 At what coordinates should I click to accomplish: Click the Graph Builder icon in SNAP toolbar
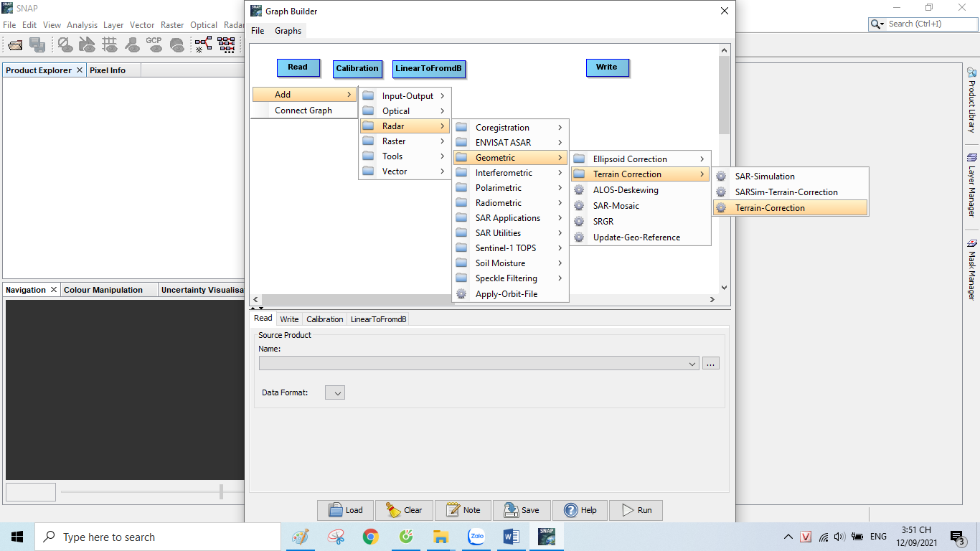click(x=204, y=44)
